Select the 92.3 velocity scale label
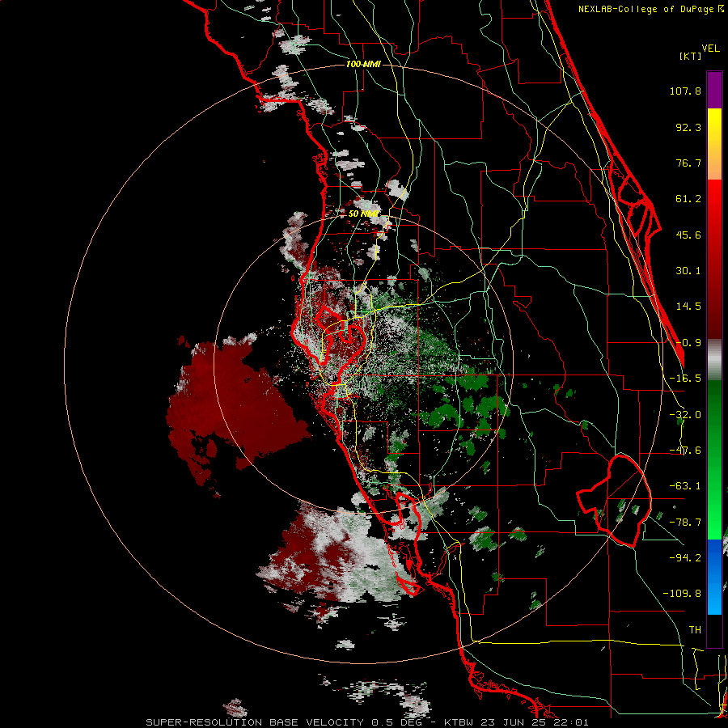This screenshot has width=728, height=728. [x=688, y=127]
